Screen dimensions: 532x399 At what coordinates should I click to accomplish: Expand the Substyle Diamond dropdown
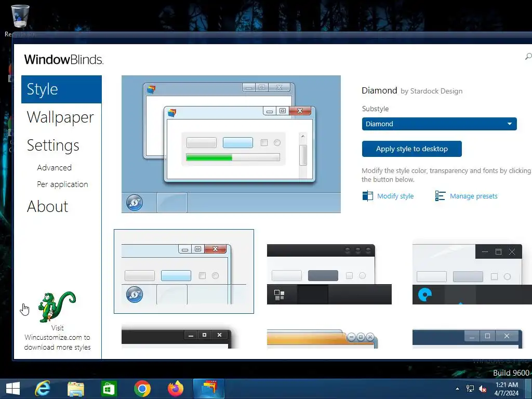tap(439, 124)
